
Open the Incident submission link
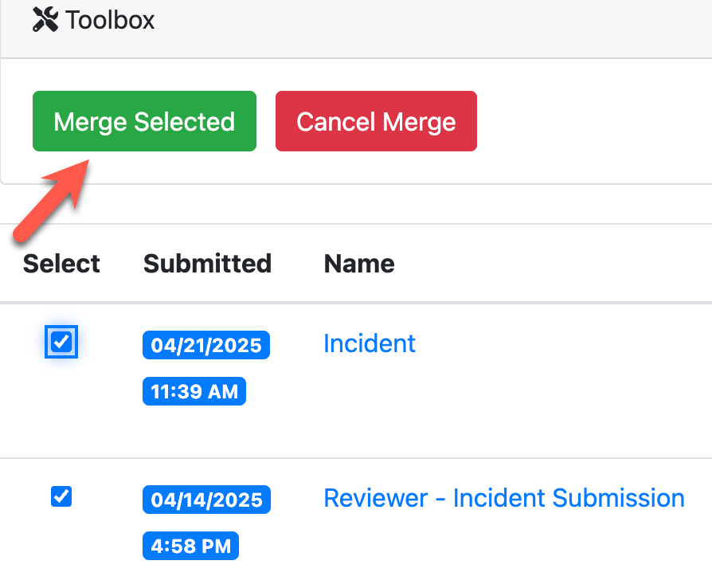[x=370, y=343]
